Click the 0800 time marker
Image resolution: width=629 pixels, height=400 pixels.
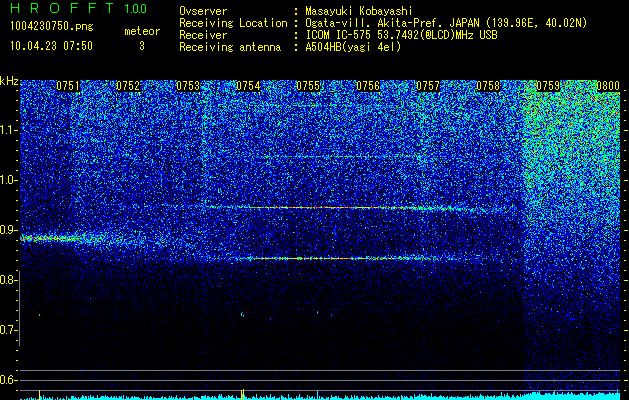pyautogui.click(x=608, y=86)
